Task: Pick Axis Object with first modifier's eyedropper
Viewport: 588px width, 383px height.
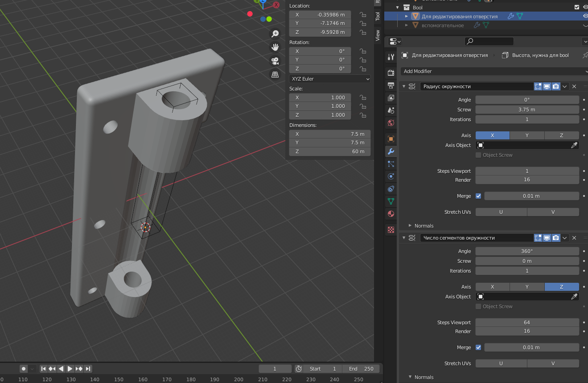Action: point(575,145)
